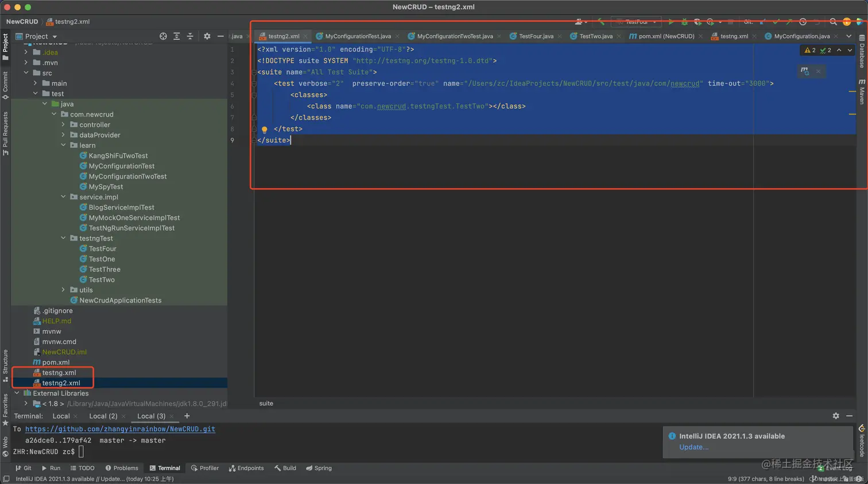Select opened file locate target icon
This screenshot has height=484, width=868.
(x=163, y=36)
